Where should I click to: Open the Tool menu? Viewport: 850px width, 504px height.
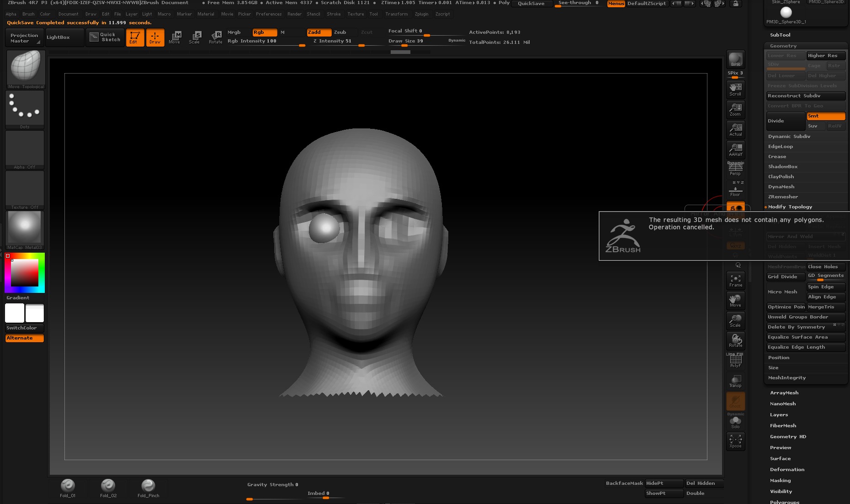coord(374,14)
